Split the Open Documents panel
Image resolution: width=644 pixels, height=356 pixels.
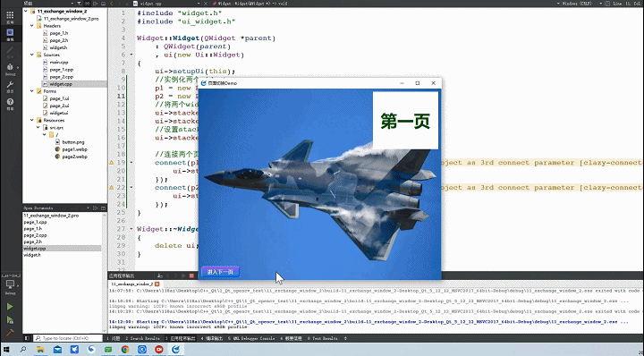pos(96,208)
